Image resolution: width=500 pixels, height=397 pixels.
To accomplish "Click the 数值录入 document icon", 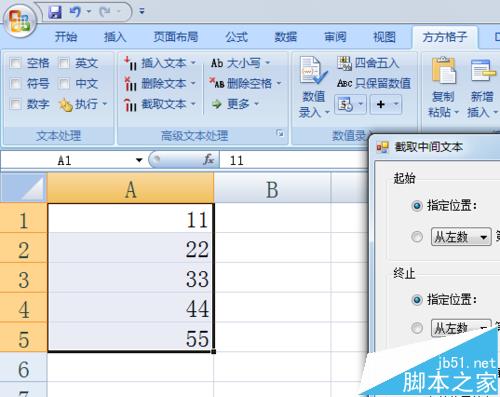I will [x=313, y=70].
